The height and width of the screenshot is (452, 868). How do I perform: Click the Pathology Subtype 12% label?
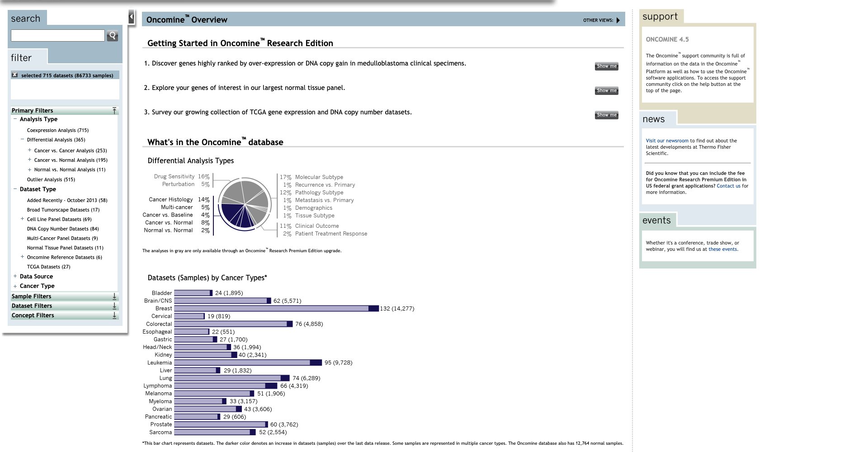[x=311, y=193]
